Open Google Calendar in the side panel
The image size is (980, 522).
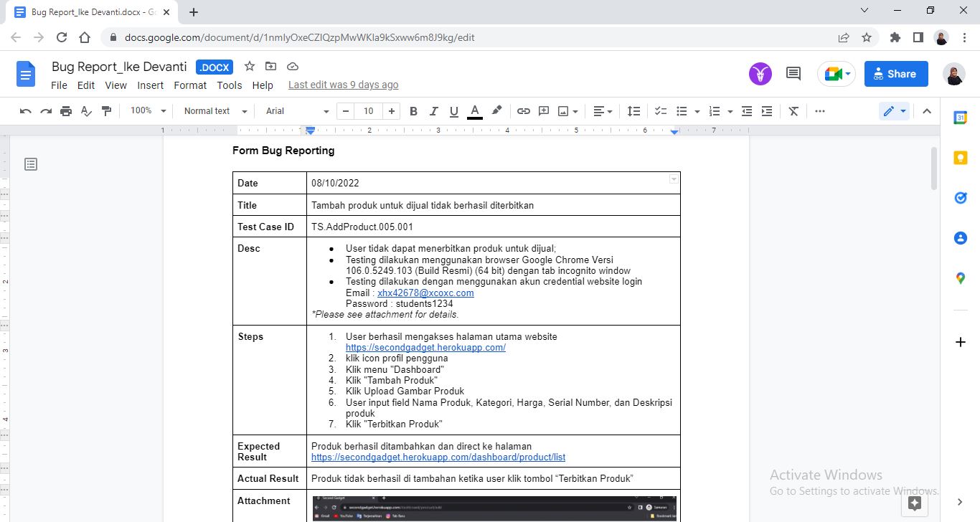click(x=961, y=118)
